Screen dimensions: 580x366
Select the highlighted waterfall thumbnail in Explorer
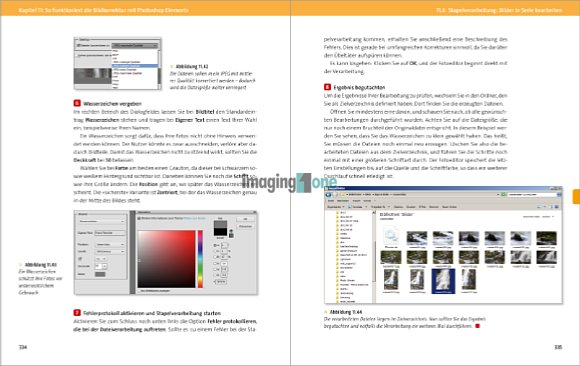click(443, 281)
